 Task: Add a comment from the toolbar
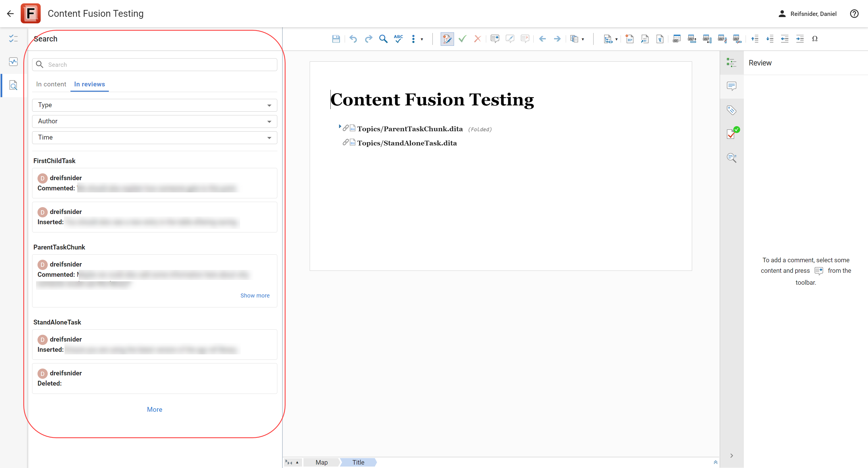click(495, 39)
